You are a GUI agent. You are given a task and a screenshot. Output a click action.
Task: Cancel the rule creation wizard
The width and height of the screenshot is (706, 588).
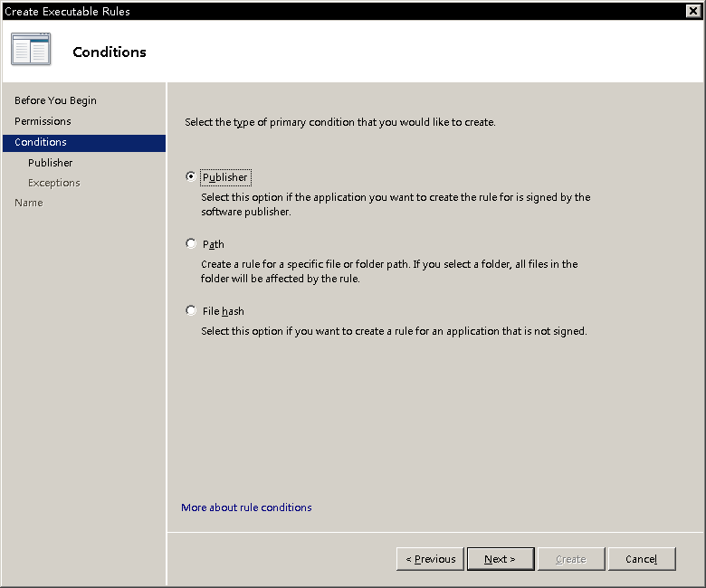point(642,559)
